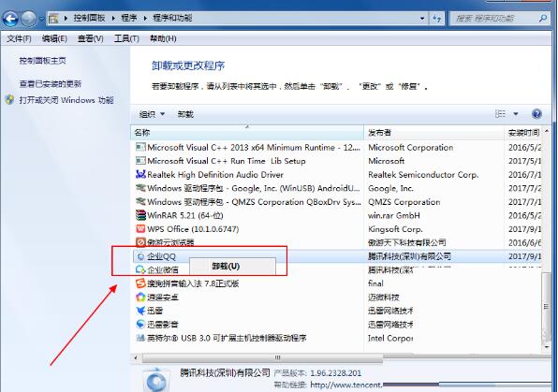
Task: Click vertical scrollbar up arrow
Action: tap(547, 132)
